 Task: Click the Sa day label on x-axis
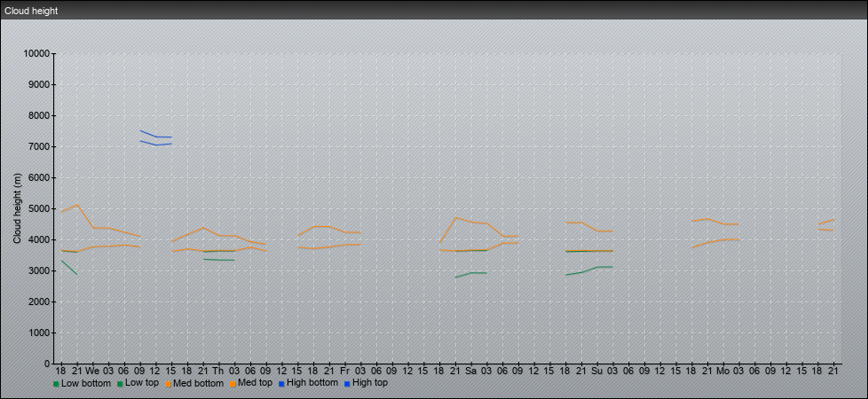point(471,371)
